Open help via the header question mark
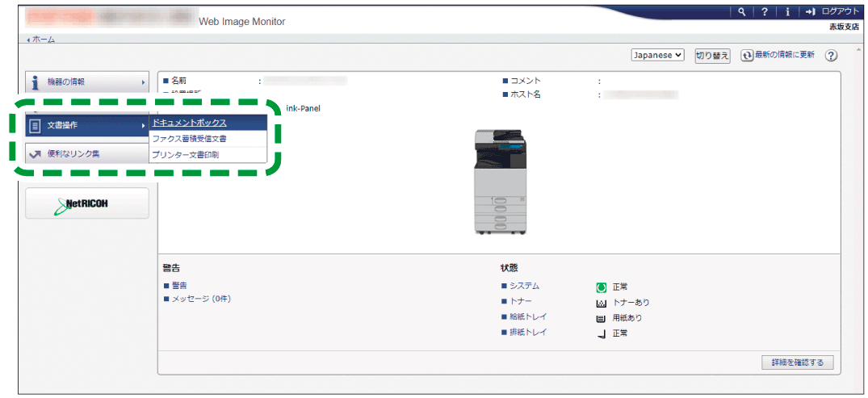 tap(765, 12)
